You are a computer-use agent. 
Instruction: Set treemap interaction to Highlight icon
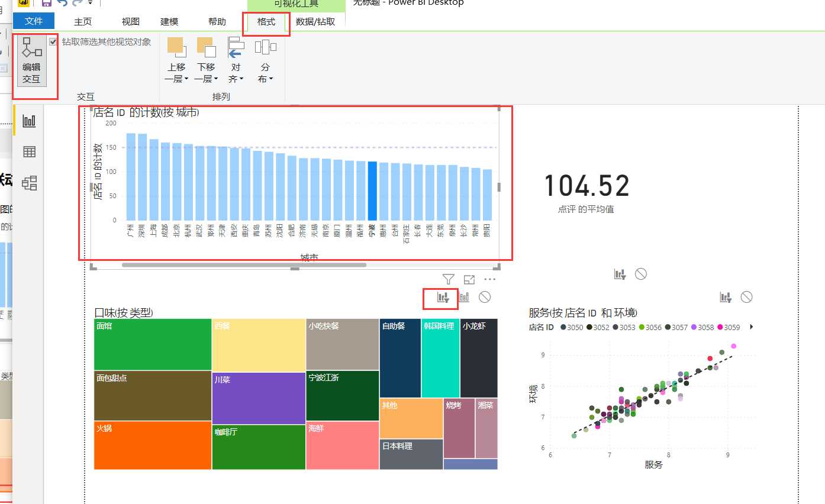tap(465, 297)
